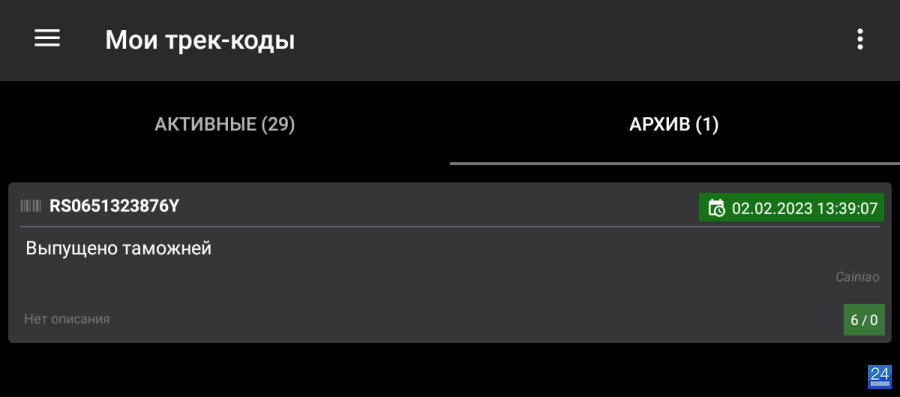Select the АРХИВ (1) tab

674,124
